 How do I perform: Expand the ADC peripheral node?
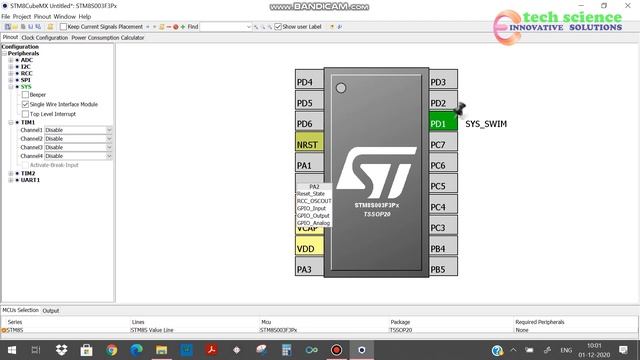point(11,60)
